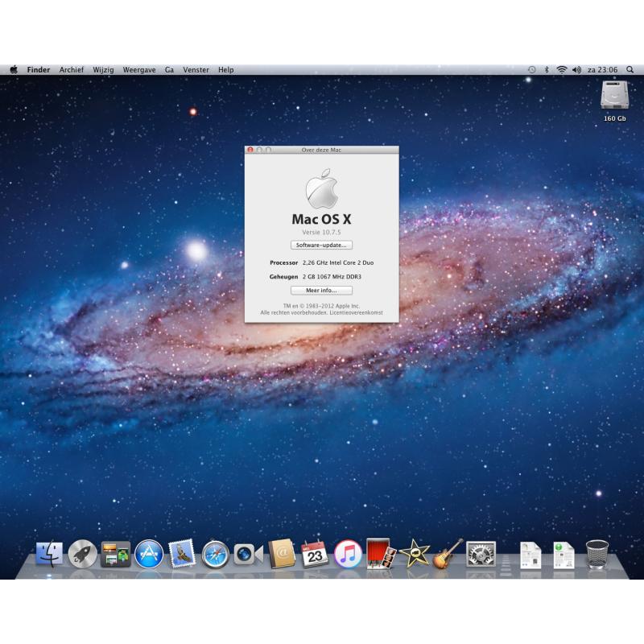Viewport: 644px width, 644px height.
Task: Open GarageBand guitar icon
Action: coord(448,554)
